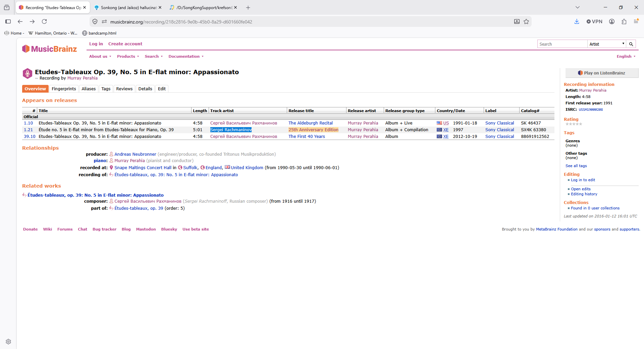Open the Snape Maltings Concert Hall link
Viewport: 644px width, 349px height.
pos(143,167)
